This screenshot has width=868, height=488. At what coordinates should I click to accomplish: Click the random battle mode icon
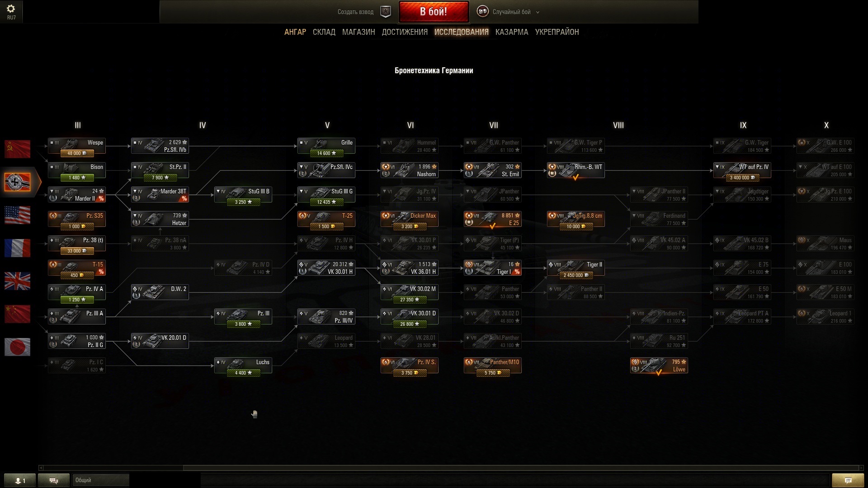[x=482, y=12]
